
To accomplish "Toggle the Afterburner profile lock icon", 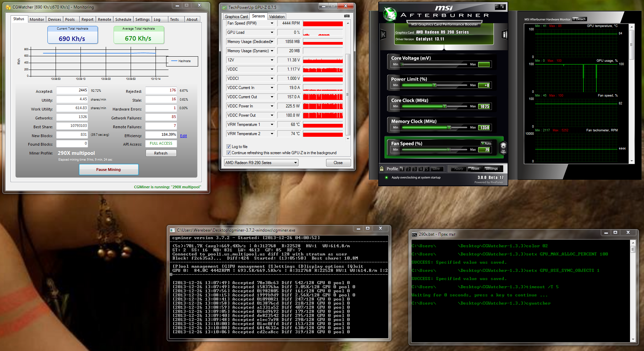I will 382,169.
